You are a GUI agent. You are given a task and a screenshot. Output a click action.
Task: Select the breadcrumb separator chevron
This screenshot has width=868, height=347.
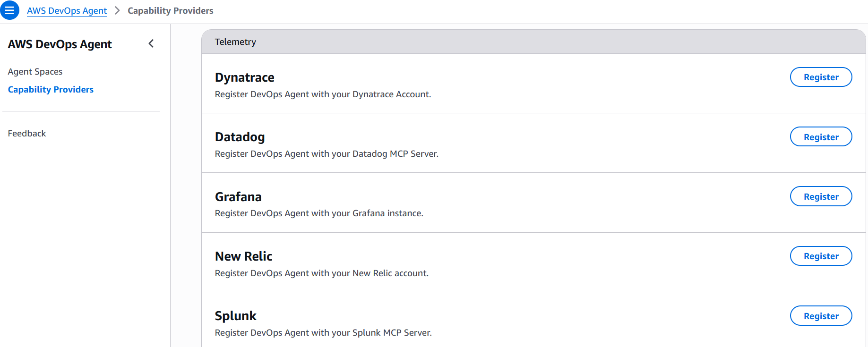[x=117, y=10]
